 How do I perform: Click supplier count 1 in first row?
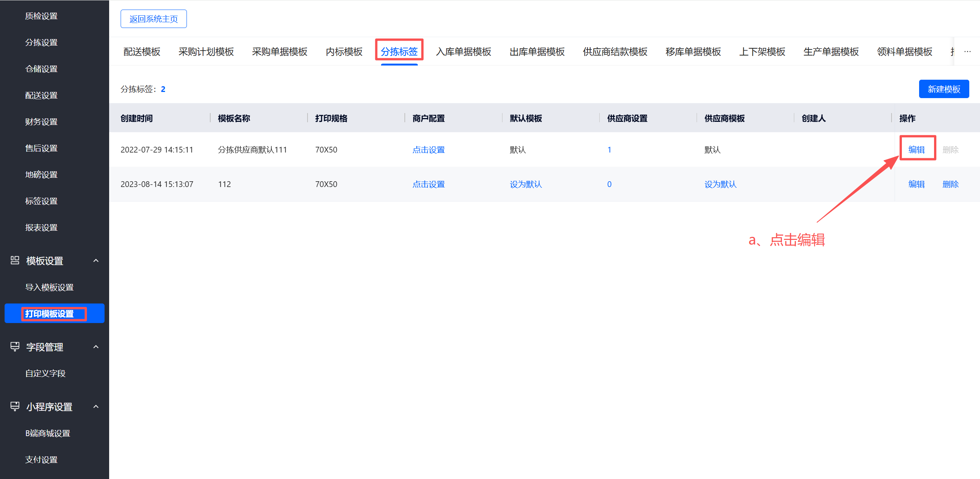pyautogui.click(x=609, y=149)
